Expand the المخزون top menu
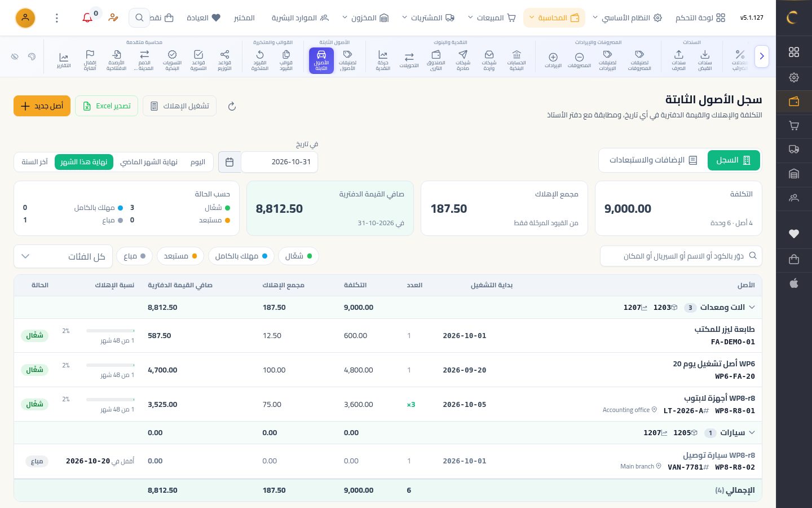The image size is (812, 508). pyautogui.click(x=365, y=18)
